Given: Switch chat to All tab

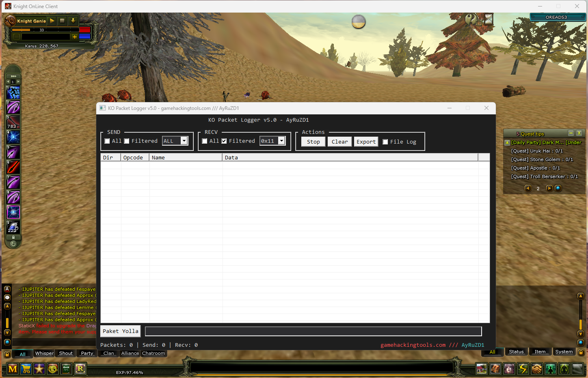Looking at the screenshot, I should (x=23, y=354).
